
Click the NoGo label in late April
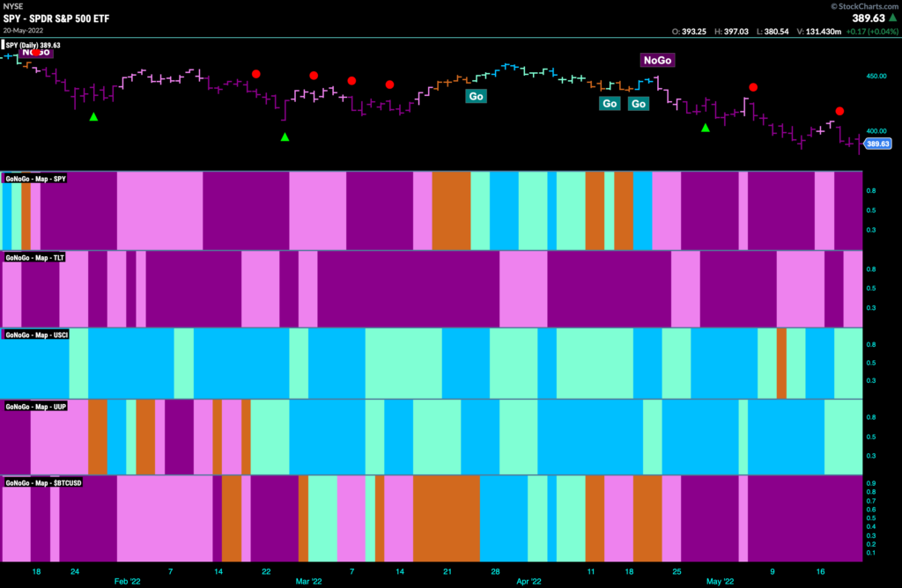657,60
